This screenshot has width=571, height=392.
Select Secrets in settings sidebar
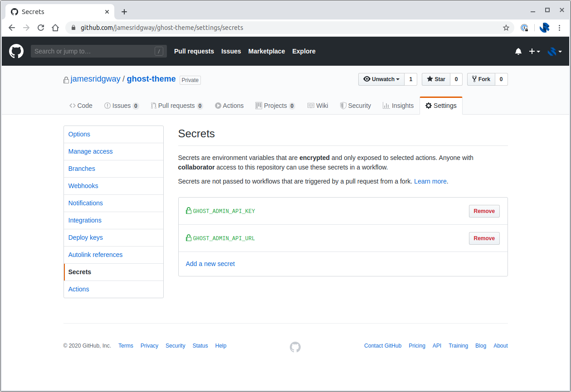[113, 272]
